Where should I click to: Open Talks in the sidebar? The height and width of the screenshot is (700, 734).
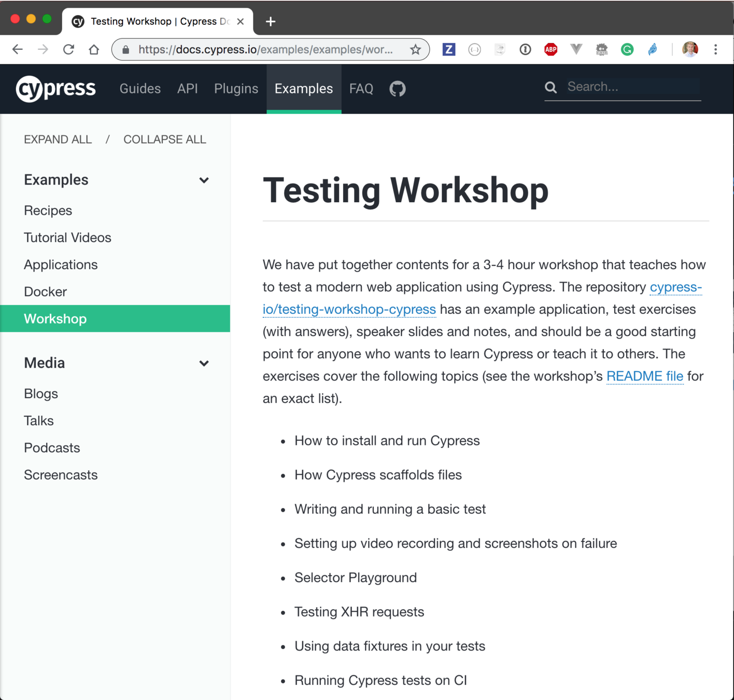(39, 421)
